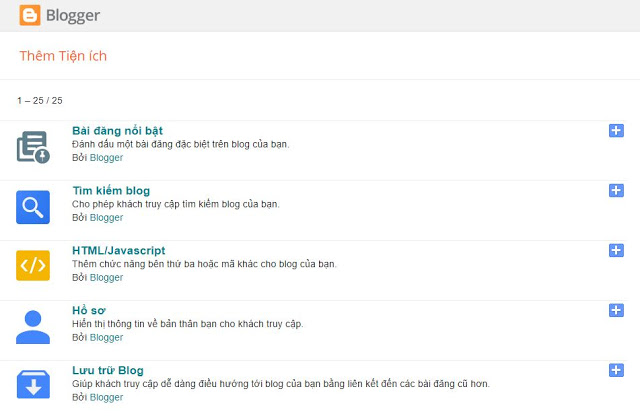Viewport: 640px width, 416px height.
Task: Click description 'Giúp khách truy cập dễ dàng điều hướng'
Action: point(281,384)
